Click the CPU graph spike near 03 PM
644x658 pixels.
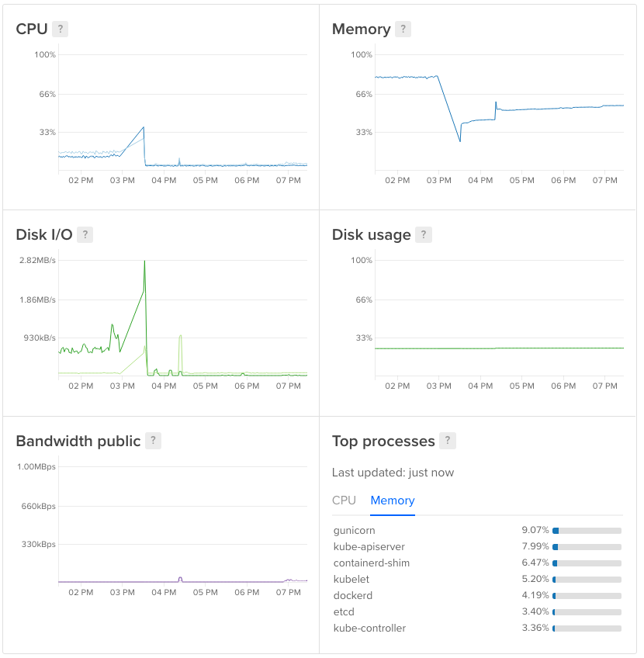144,128
